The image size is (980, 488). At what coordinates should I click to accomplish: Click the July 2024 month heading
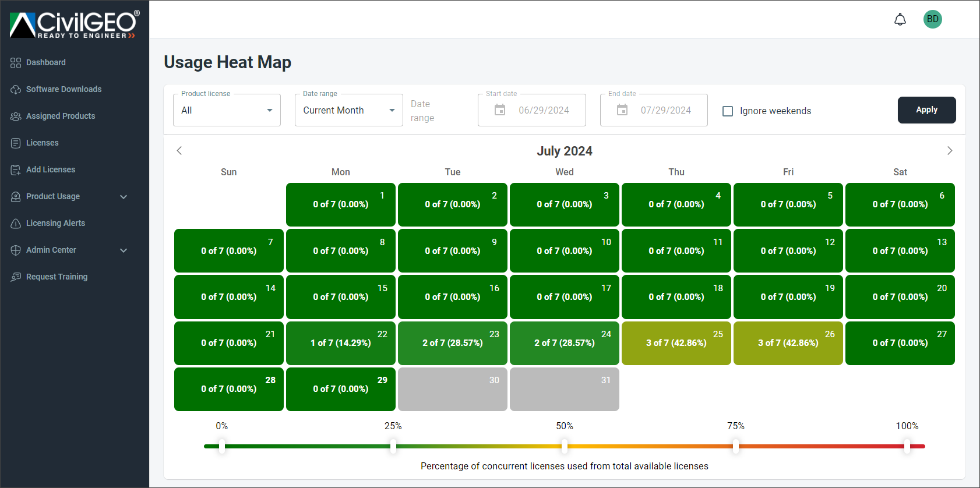tap(565, 151)
